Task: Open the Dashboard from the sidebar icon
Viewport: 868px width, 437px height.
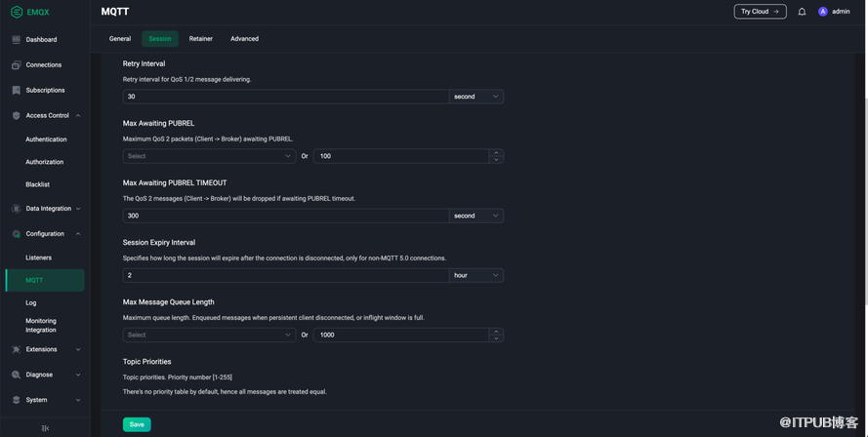Action: point(16,40)
